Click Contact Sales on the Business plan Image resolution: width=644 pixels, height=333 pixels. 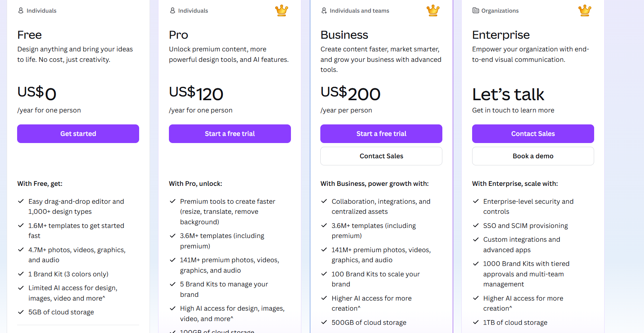click(381, 156)
